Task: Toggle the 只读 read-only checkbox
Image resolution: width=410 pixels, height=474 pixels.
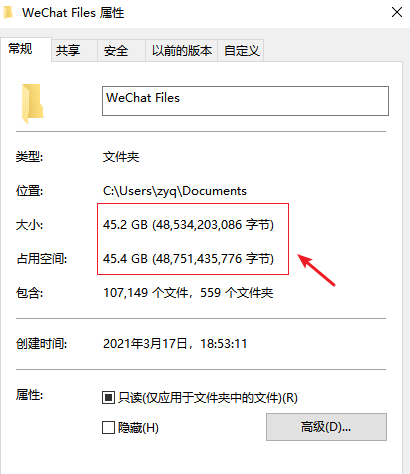Action: click(108, 397)
